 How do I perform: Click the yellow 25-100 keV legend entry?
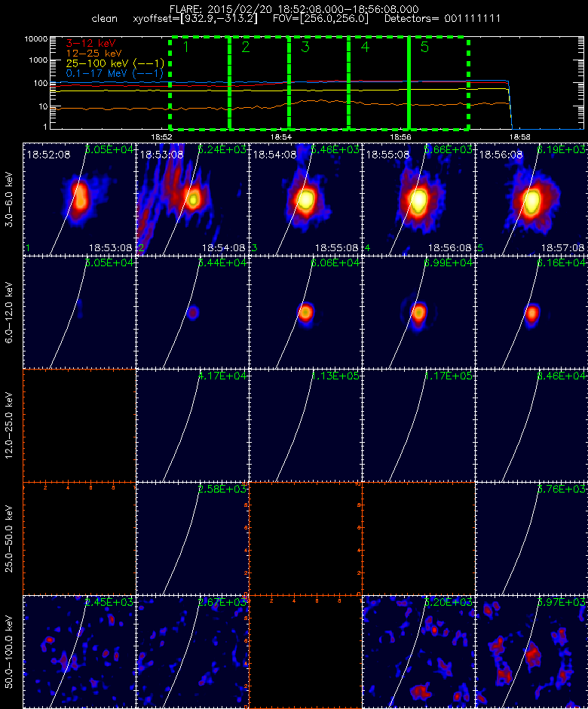click(115, 63)
